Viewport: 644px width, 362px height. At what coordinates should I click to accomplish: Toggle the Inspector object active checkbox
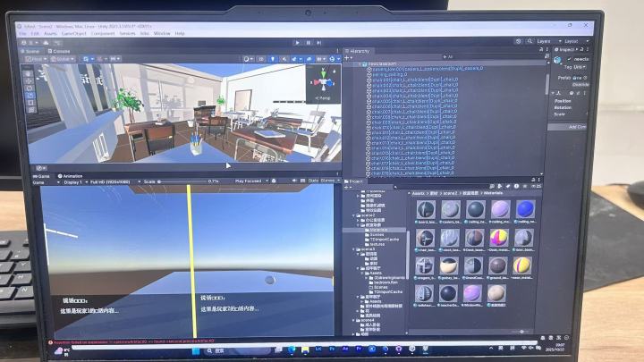pyautogui.click(x=569, y=59)
